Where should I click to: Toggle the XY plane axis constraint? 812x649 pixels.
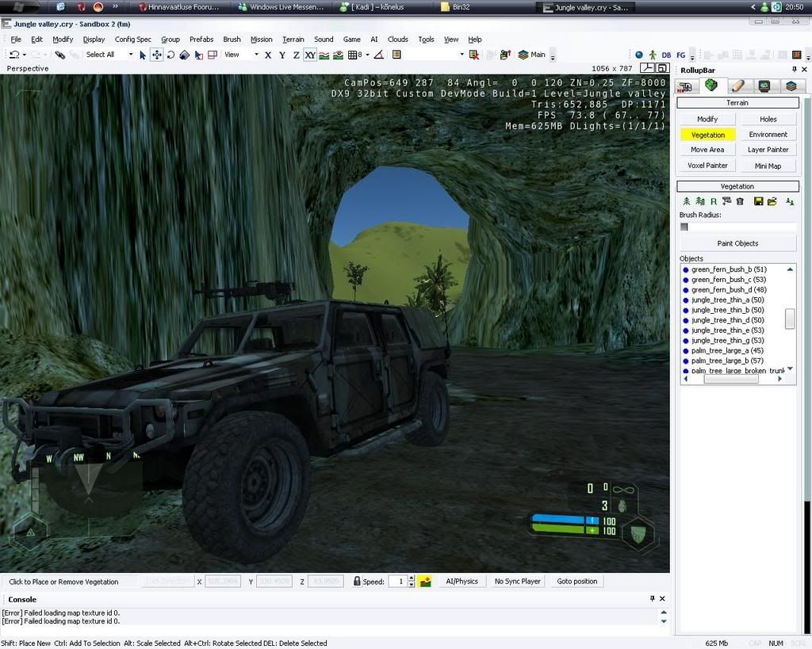310,55
